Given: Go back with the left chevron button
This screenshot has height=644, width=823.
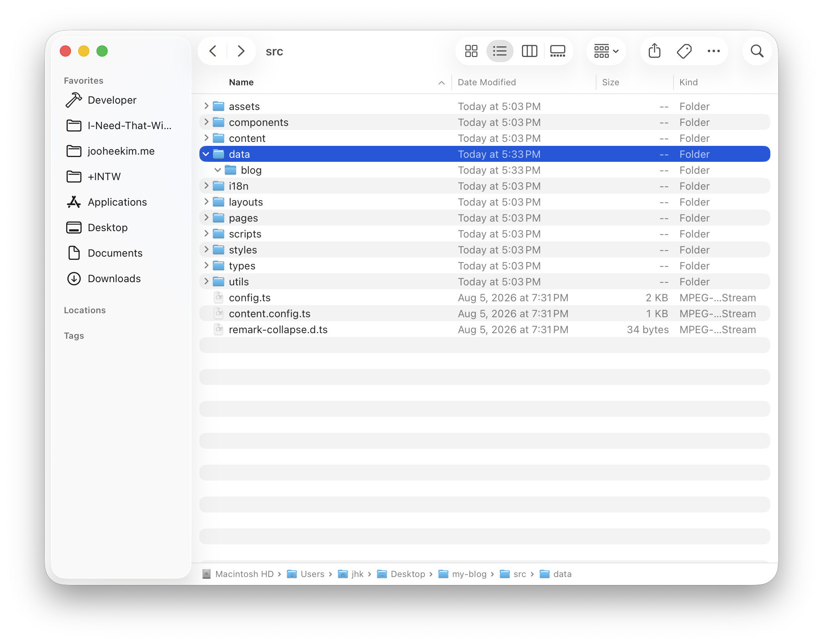Looking at the screenshot, I should pos(213,51).
